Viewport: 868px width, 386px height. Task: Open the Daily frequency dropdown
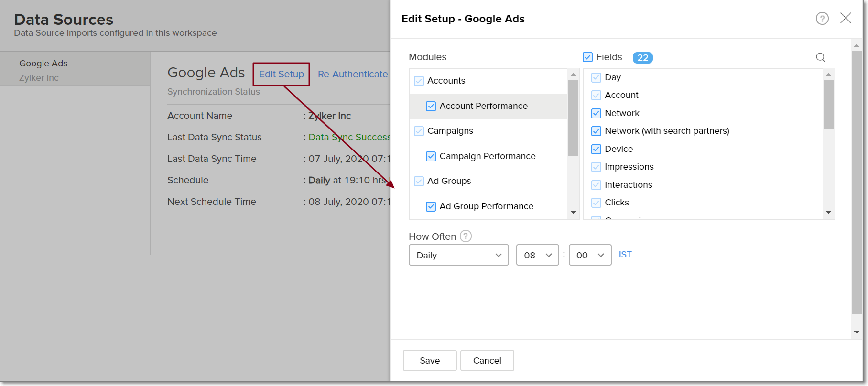point(458,255)
